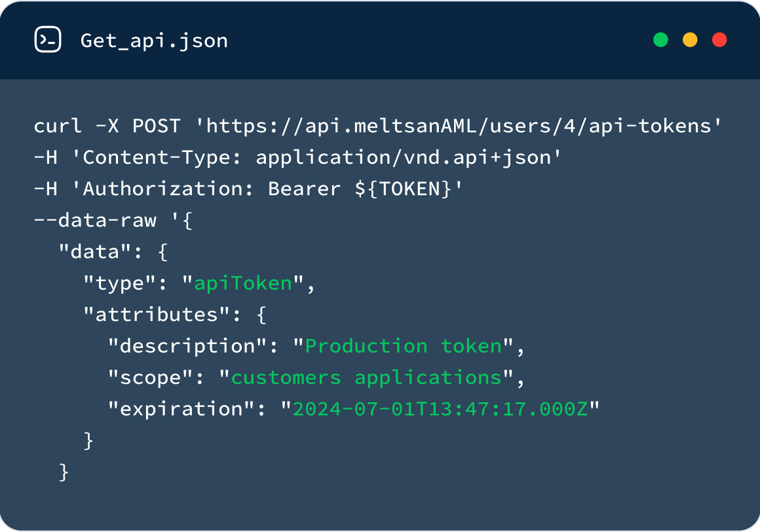Click the terminal prompt icon in header
This screenshot has width=760, height=532.
click(x=48, y=39)
